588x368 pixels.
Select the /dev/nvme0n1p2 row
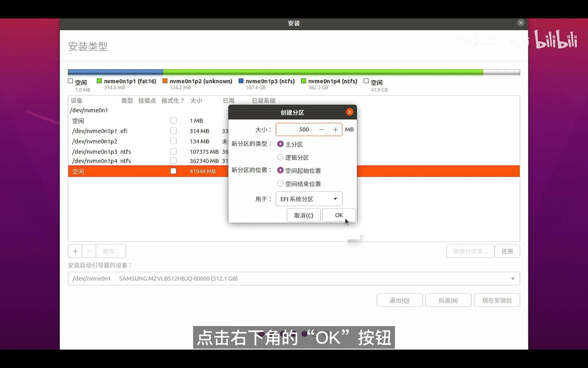pyautogui.click(x=148, y=141)
